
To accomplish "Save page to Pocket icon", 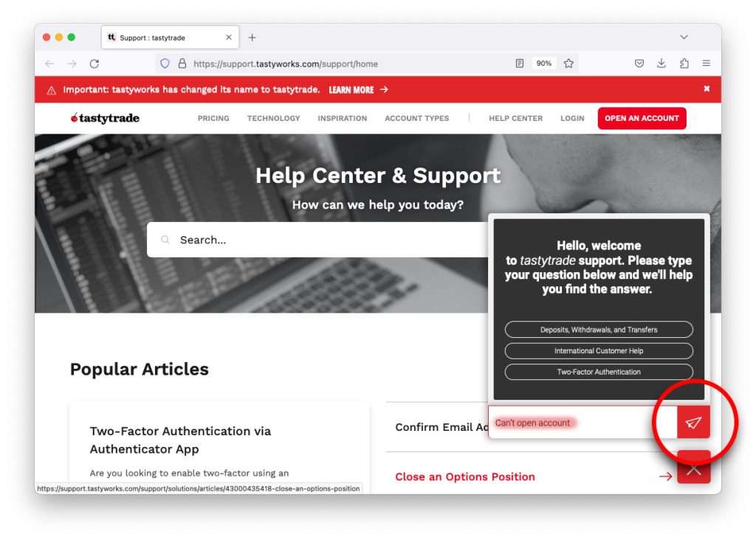I will [x=639, y=63].
